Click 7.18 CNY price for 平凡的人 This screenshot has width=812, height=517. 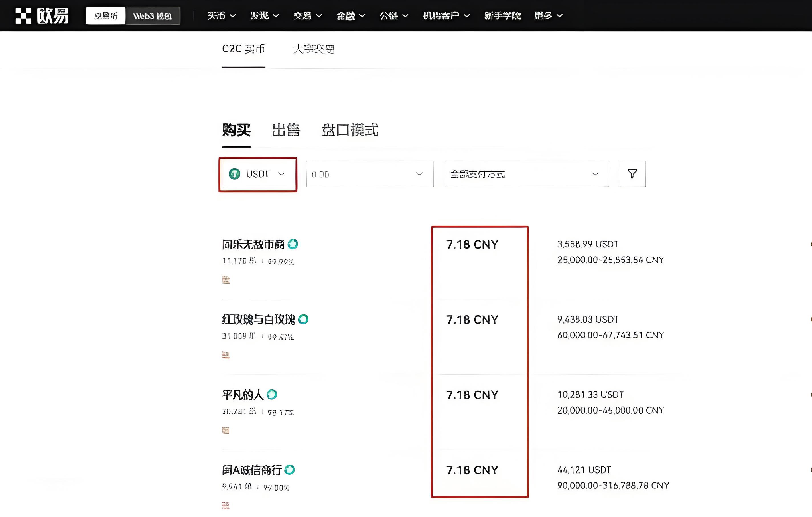point(472,395)
